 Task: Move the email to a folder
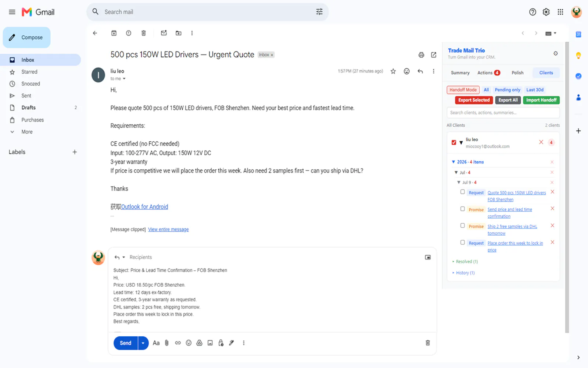179,33
